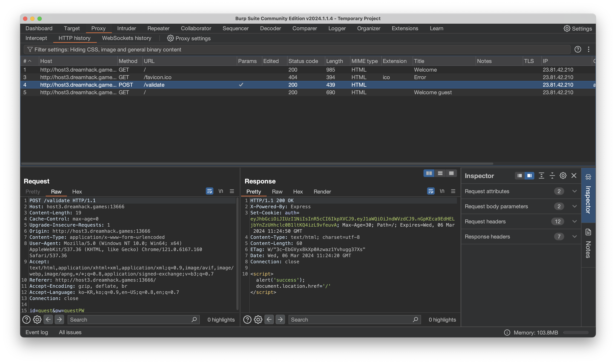
Task: Switch to the Repeater tab
Action: click(158, 28)
